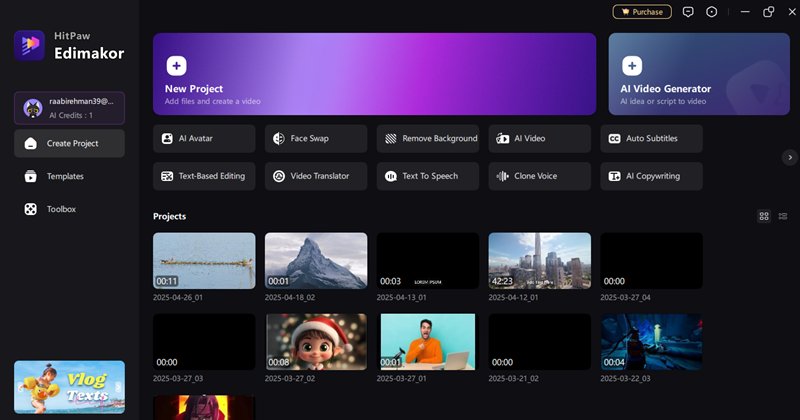Expand more AI tools with right arrow

pos(790,157)
